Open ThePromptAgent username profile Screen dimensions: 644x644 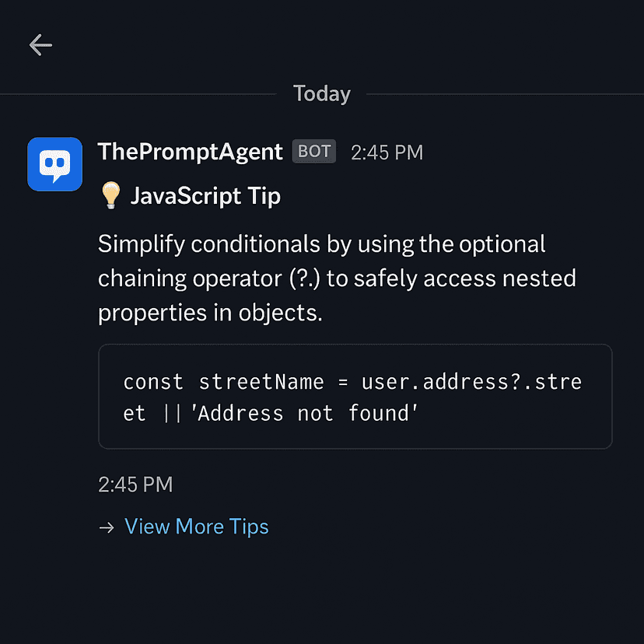pos(190,152)
